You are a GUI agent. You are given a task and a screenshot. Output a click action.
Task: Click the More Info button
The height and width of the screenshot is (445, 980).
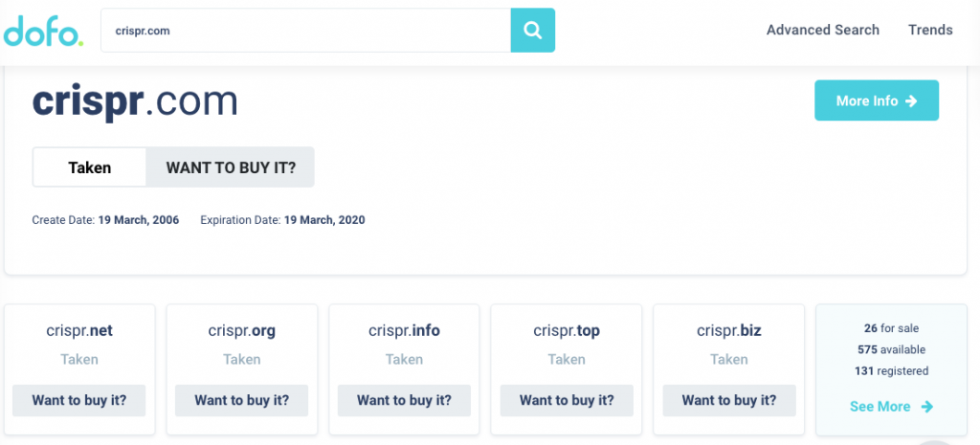(x=877, y=100)
